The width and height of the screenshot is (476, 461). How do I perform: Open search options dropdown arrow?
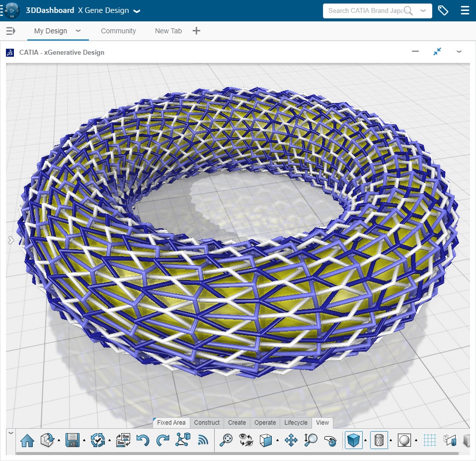[x=423, y=11]
